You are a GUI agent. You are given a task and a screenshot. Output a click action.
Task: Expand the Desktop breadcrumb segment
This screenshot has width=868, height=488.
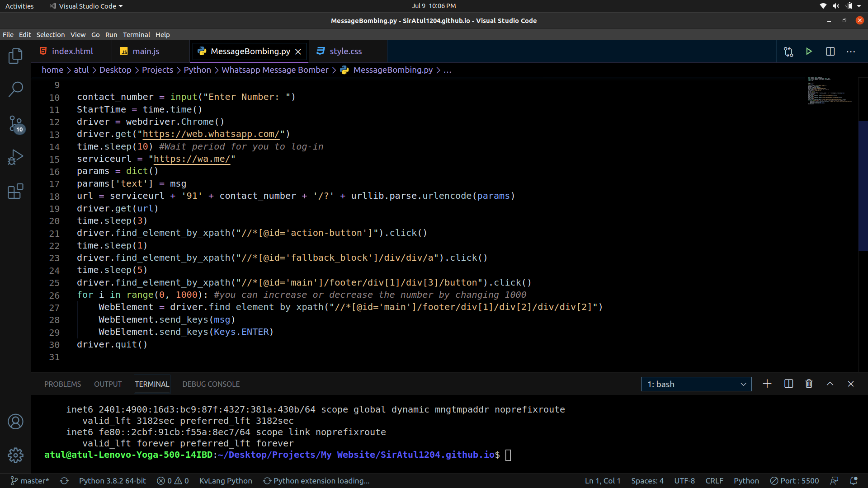[115, 70]
